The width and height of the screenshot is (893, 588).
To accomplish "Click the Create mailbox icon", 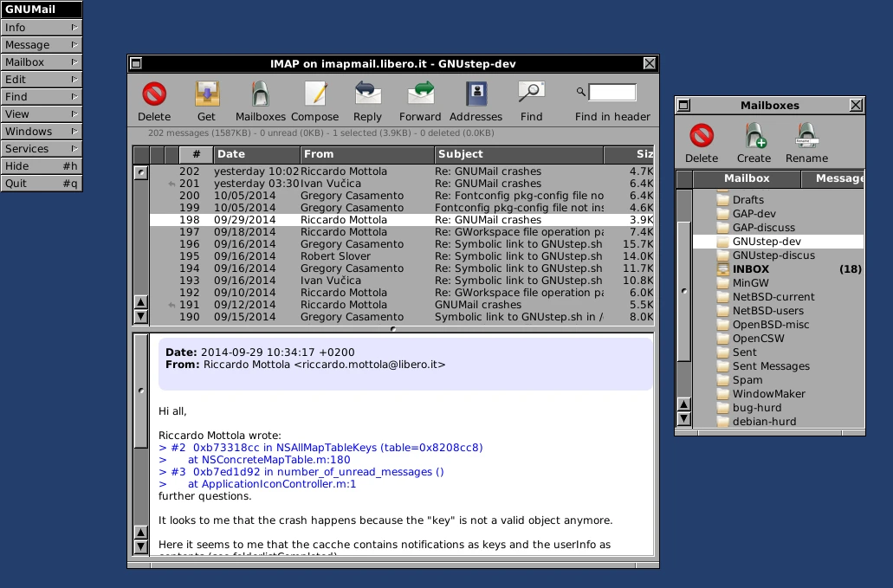I will (753, 137).
